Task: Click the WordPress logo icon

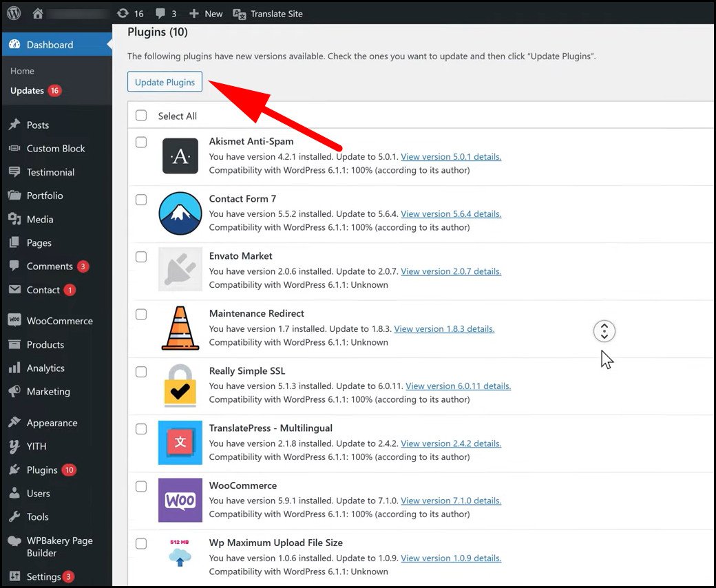Action: (x=14, y=13)
